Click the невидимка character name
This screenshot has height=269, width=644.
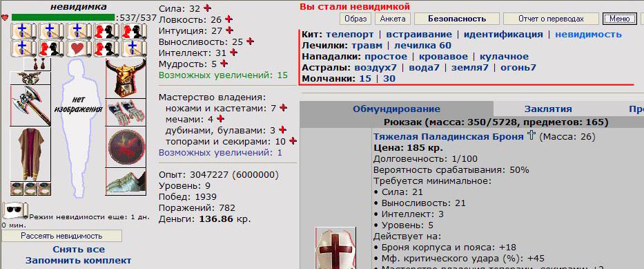pyautogui.click(x=78, y=7)
